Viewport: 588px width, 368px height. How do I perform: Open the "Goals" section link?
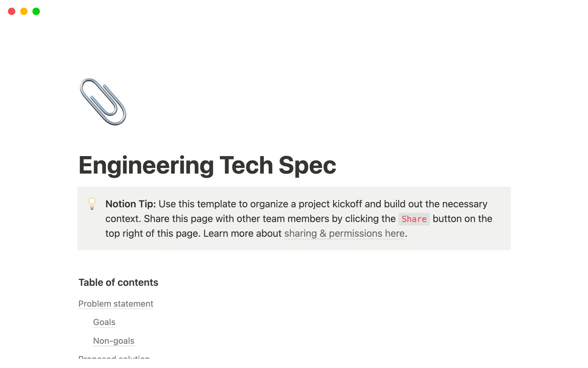(104, 322)
